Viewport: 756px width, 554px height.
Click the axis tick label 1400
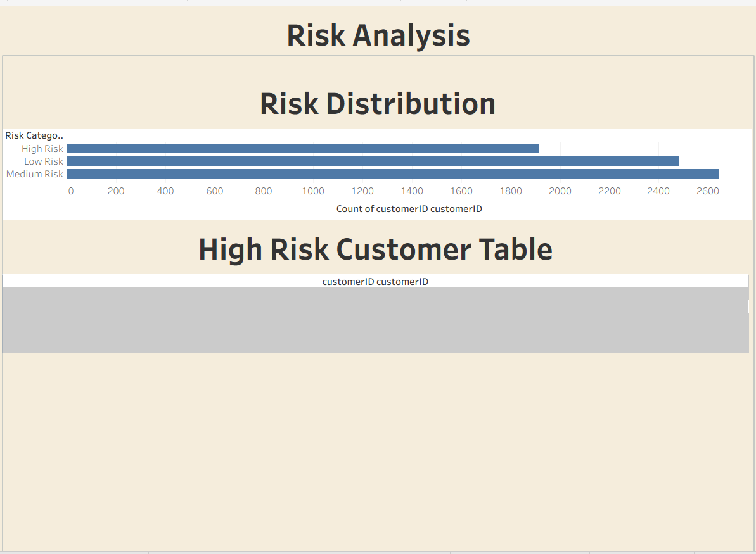(412, 191)
